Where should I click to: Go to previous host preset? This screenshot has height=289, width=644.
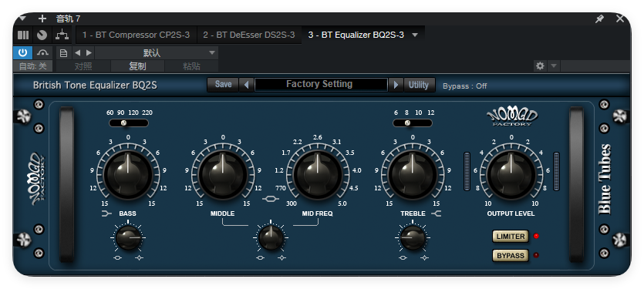(77, 53)
